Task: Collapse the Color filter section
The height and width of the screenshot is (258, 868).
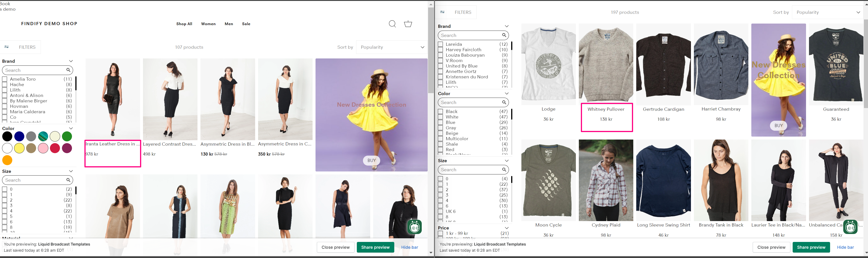Action: 71,128
